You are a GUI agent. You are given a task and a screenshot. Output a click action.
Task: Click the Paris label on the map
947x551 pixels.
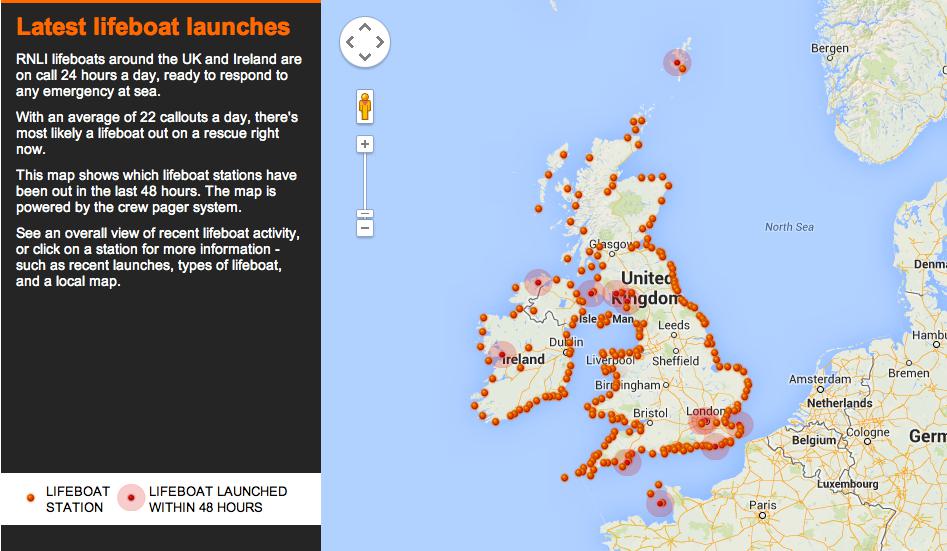click(762, 505)
